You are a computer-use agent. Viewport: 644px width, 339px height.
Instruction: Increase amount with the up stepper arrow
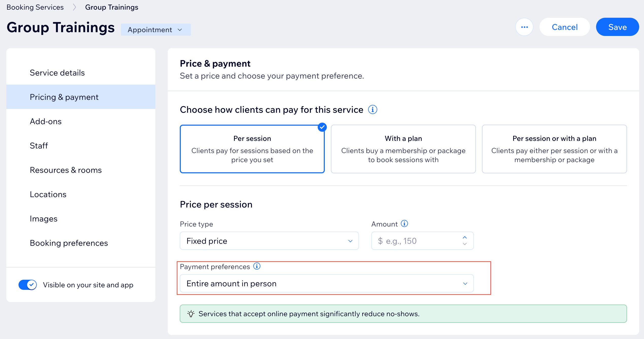tap(465, 237)
